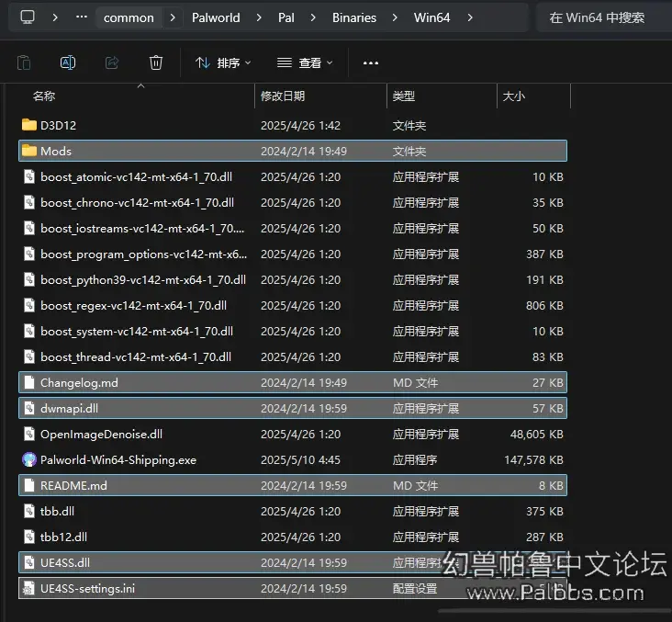Click the boost_system dll file icon

29,331
